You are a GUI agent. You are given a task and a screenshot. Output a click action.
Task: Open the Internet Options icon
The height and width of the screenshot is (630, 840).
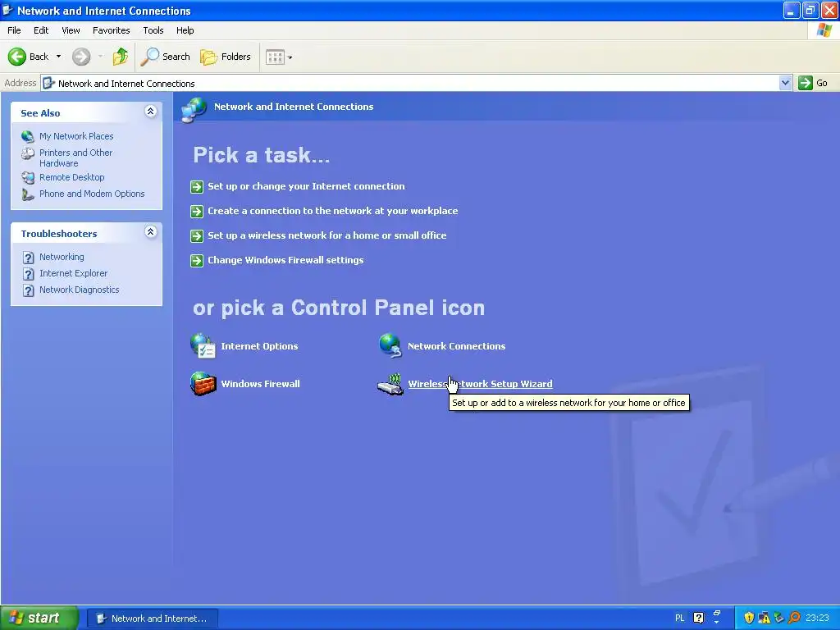[203, 345]
